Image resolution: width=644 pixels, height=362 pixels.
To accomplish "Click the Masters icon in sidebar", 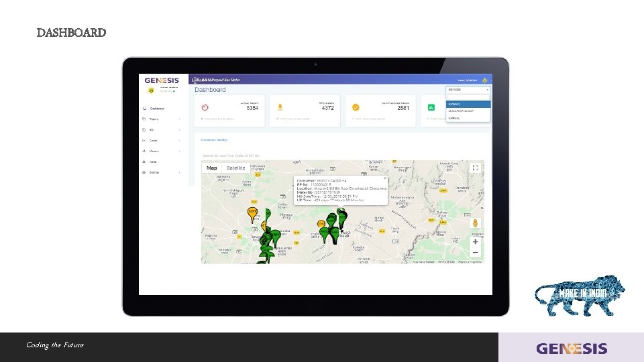I will click(144, 151).
